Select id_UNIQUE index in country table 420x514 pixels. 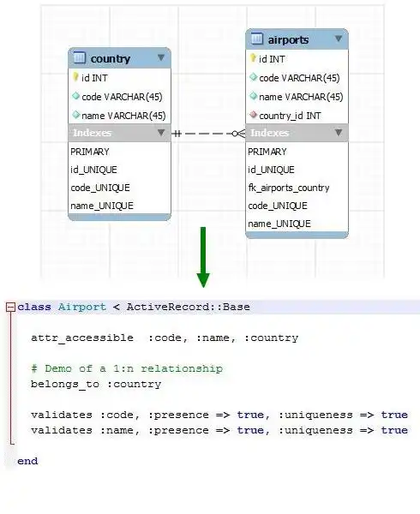click(x=93, y=170)
